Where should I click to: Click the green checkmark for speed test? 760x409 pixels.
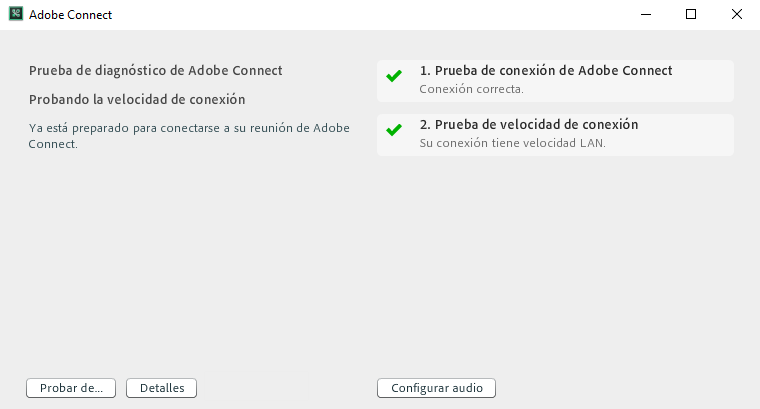pyautogui.click(x=394, y=130)
